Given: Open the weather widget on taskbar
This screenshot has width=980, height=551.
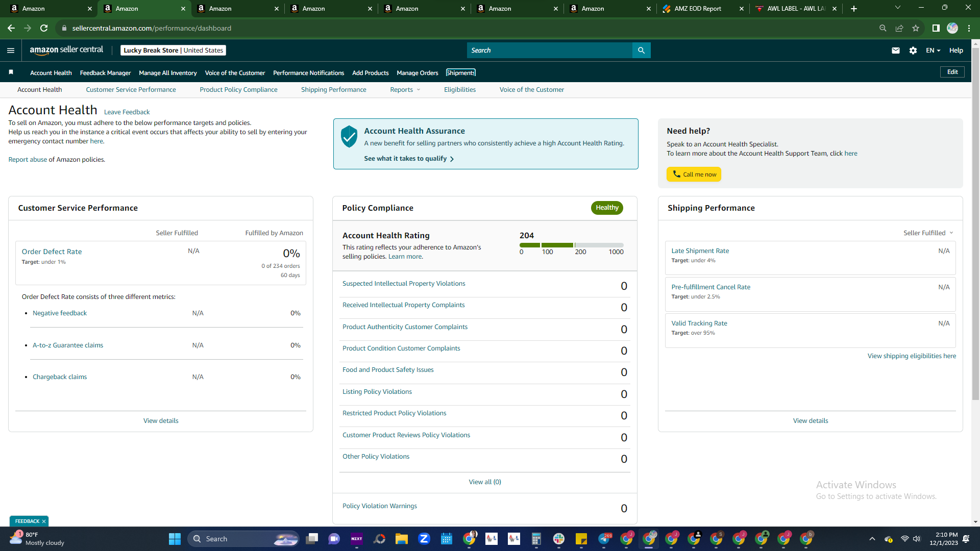Looking at the screenshot, I should coord(37,539).
